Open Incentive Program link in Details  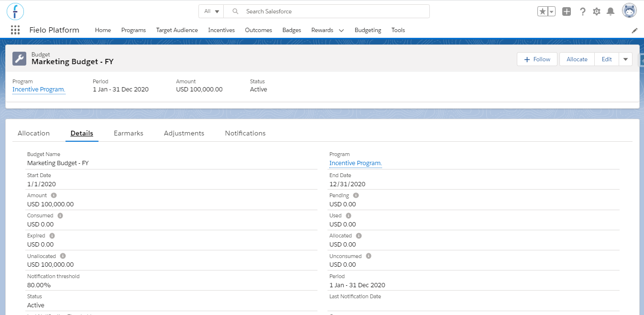coord(356,163)
